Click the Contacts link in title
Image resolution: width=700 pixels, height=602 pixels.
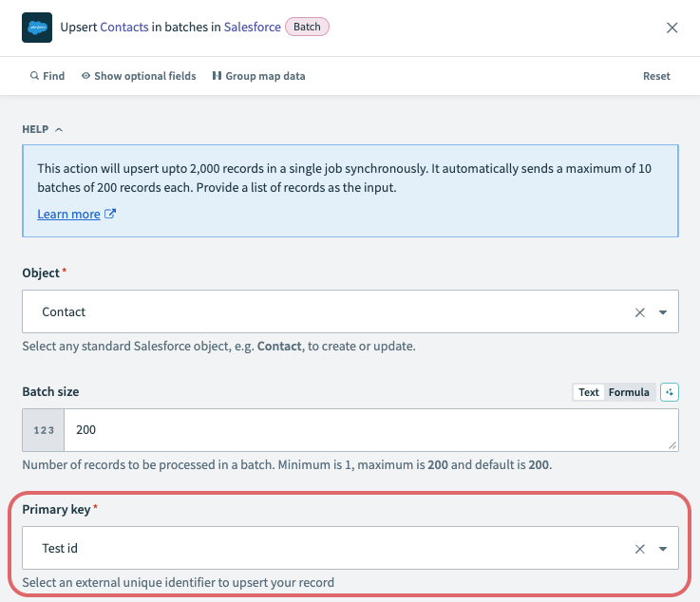124,28
